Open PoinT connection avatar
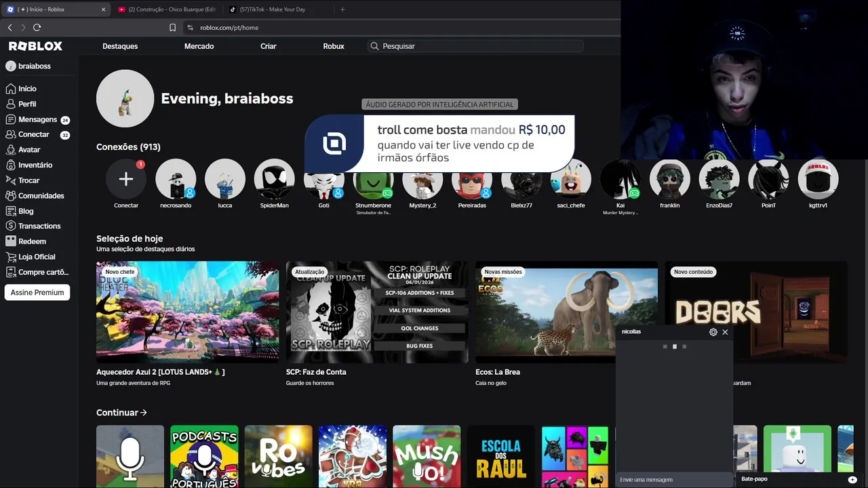868x488 pixels. click(x=768, y=179)
